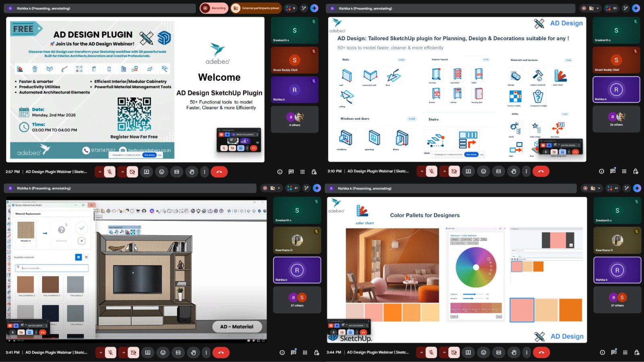Open meeting details info icon in 3:41 PM meeting
The width and height of the screenshot is (644, 362).
tap(282, 353)
